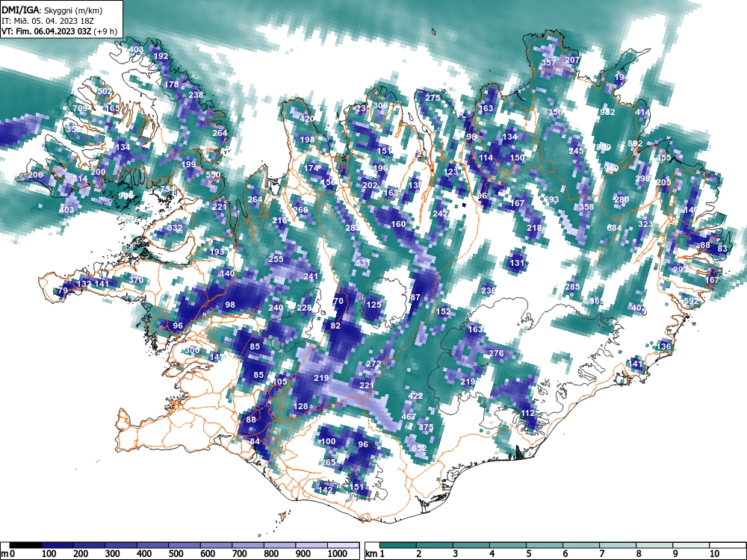
Task: Click the map value 84
Action: (255, 441)
